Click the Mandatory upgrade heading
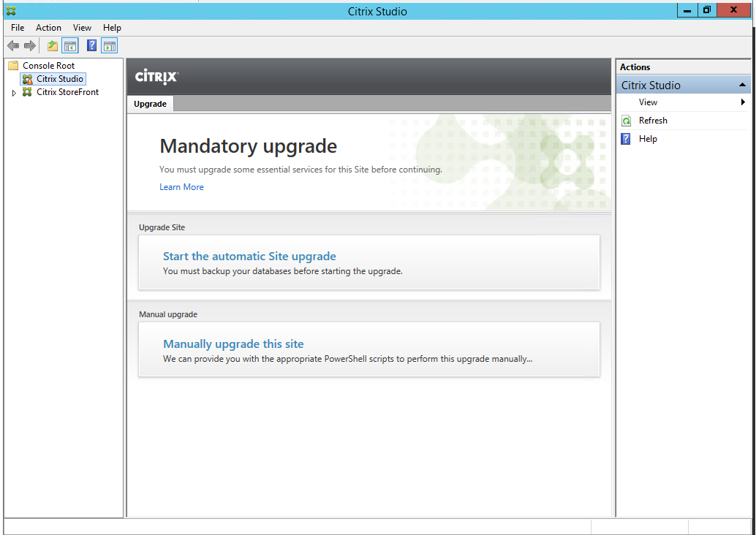The height and width of the screenshot is (535, 756). 249,146
